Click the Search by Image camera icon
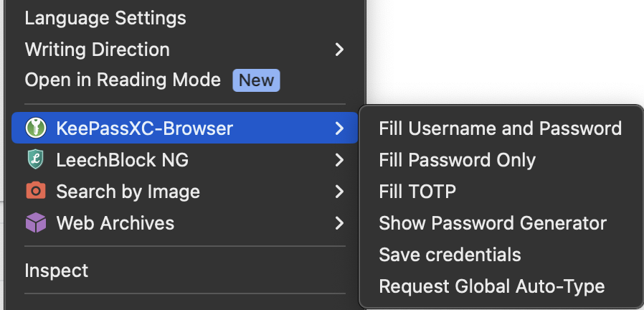Image resolution: width=644 pixels, height=310 pixels. (35, 192)
